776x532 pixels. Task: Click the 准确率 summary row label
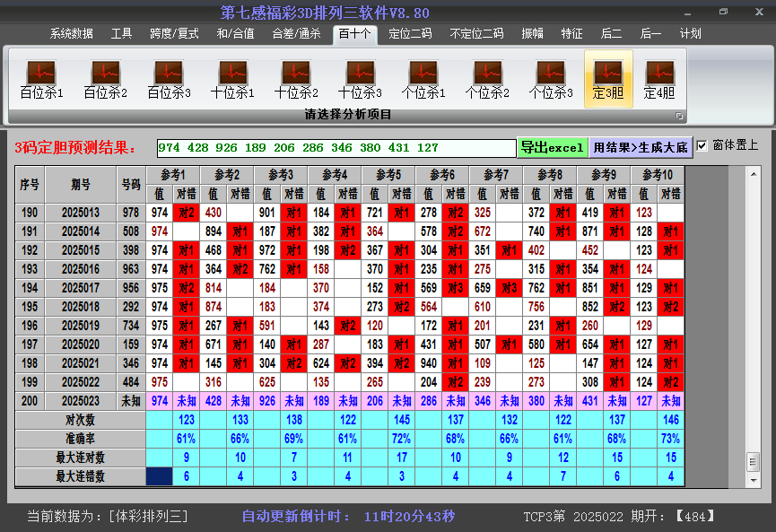pyautogui.click(x=80, y=439)
